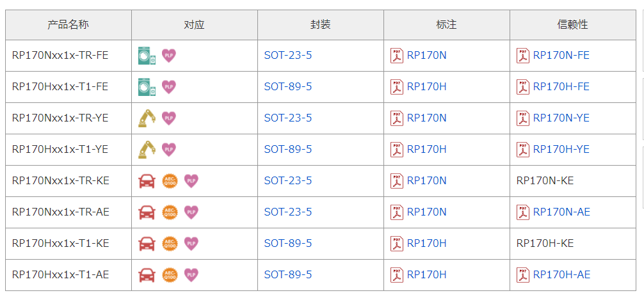Open the RP170H marking link in the T1-KE row
This screenshot has height=300, width=644.
click(x=426, y=243)
